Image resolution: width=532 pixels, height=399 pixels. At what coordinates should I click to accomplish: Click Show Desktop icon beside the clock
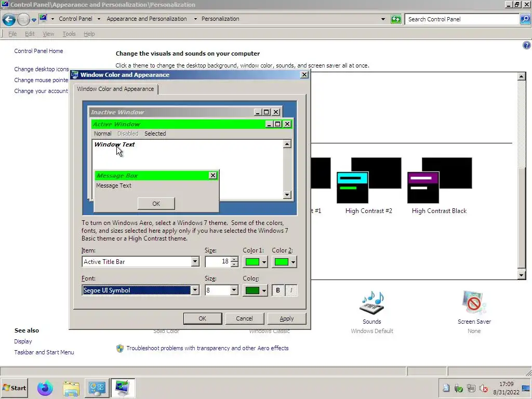[x=526, y=388]
